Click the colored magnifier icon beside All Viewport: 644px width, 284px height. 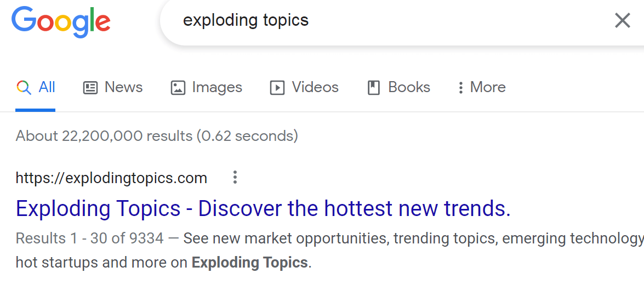pyautogui.click(x=24, y=88)
